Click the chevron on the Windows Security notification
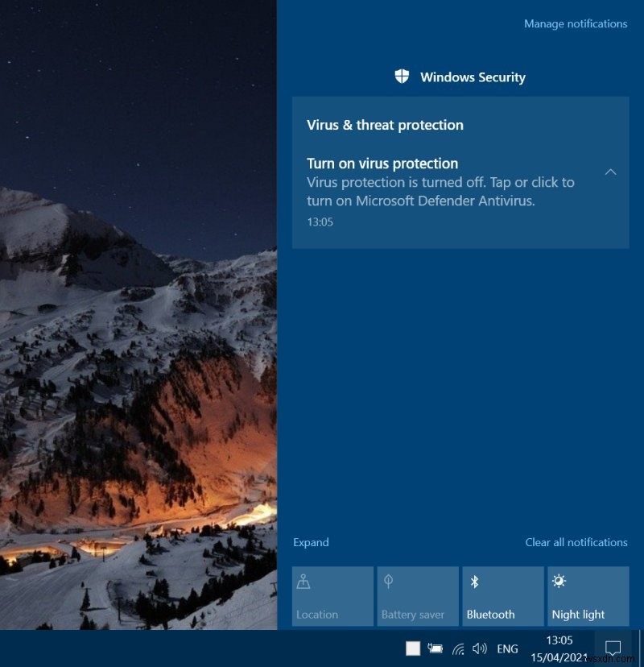The width and height of the screenshot is (644, 667). (610, 172)
